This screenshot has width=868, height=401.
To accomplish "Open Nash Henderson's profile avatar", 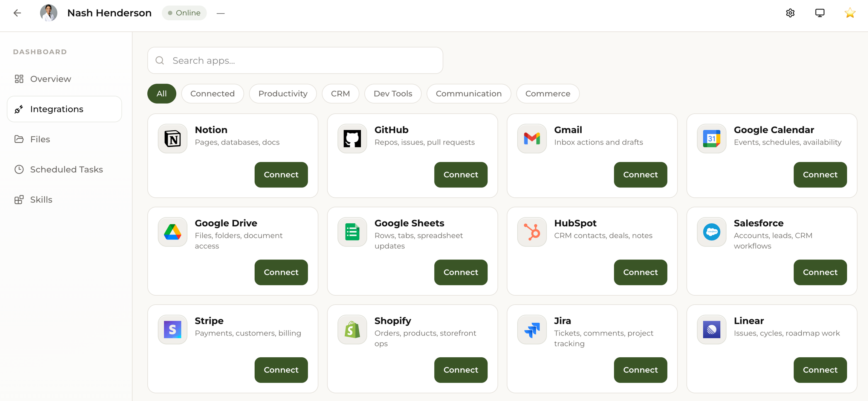I will pos(49,13).
